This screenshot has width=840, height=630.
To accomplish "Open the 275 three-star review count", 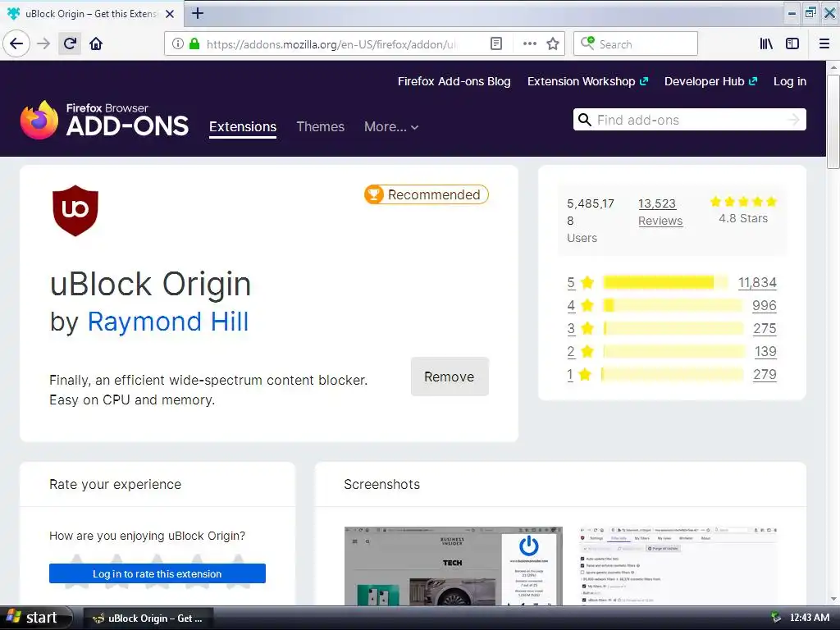I will tap(765, 328).
